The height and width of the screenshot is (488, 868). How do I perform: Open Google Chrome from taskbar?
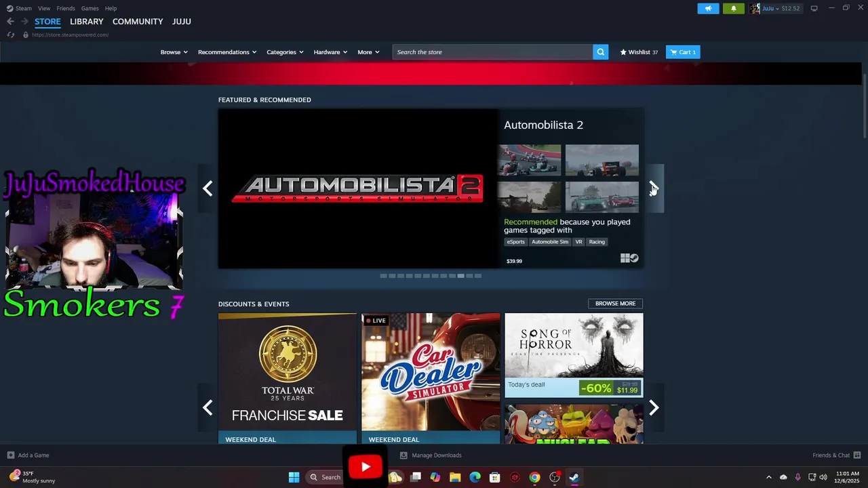(534, 477)
